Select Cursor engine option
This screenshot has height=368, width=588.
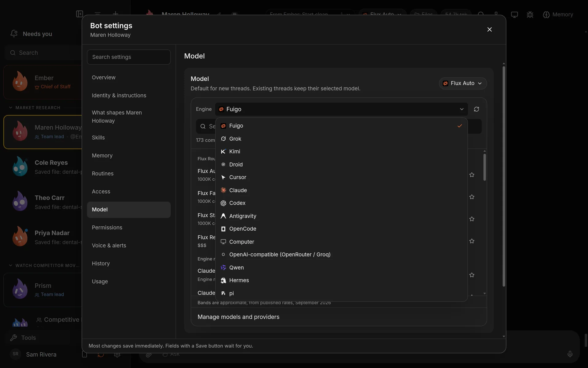pyautogui.click(x=341, y=177)
